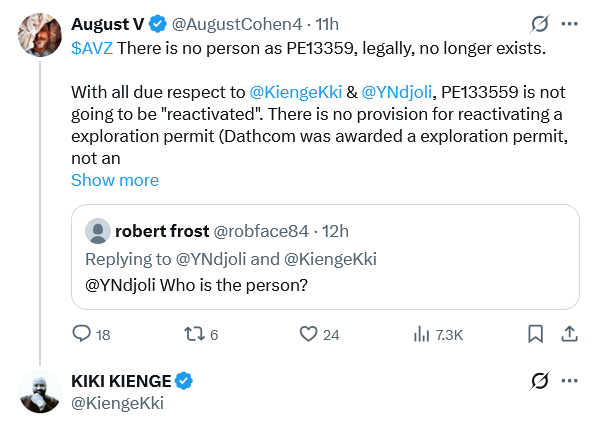
Task: Expand tweet with Show more
Action: point(115,180)
